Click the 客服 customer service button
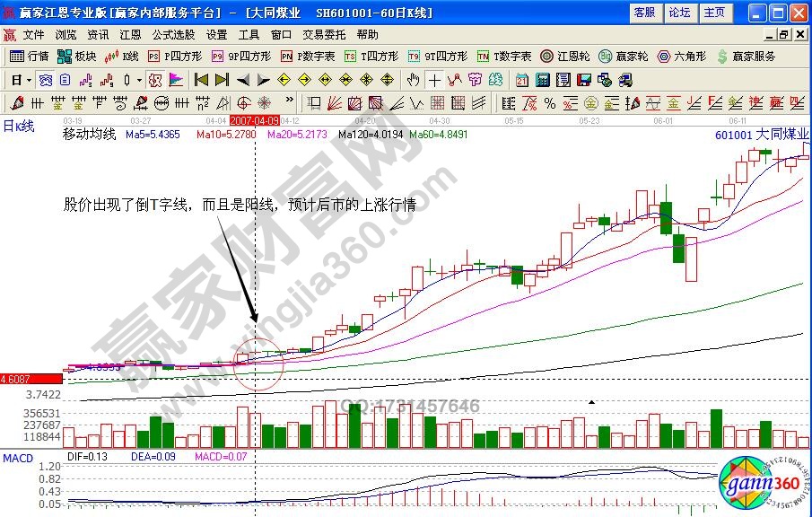Screen dimensions: 812x517 644,13
